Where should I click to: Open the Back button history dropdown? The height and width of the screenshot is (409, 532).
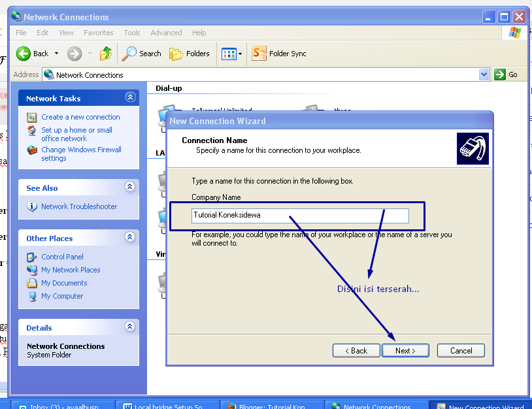tap(56, 54)
